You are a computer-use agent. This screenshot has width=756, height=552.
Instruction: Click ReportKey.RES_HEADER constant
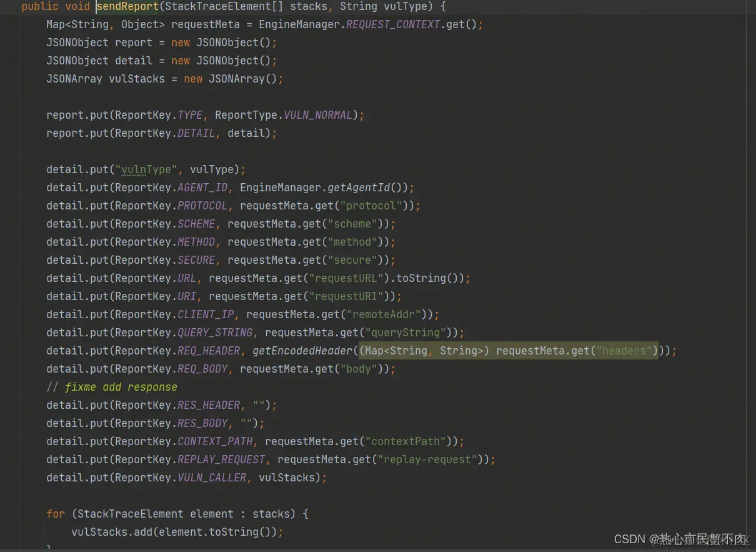177,405
